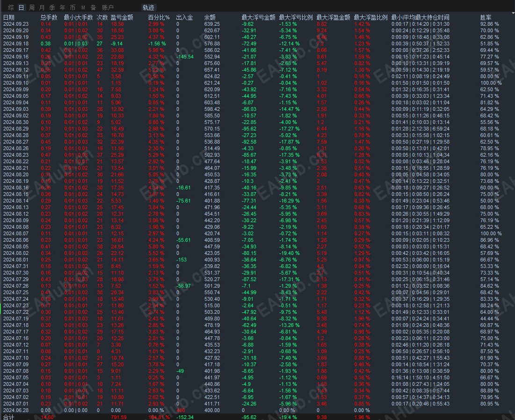Click the 合计 total row label

click(x=8, y=417)
